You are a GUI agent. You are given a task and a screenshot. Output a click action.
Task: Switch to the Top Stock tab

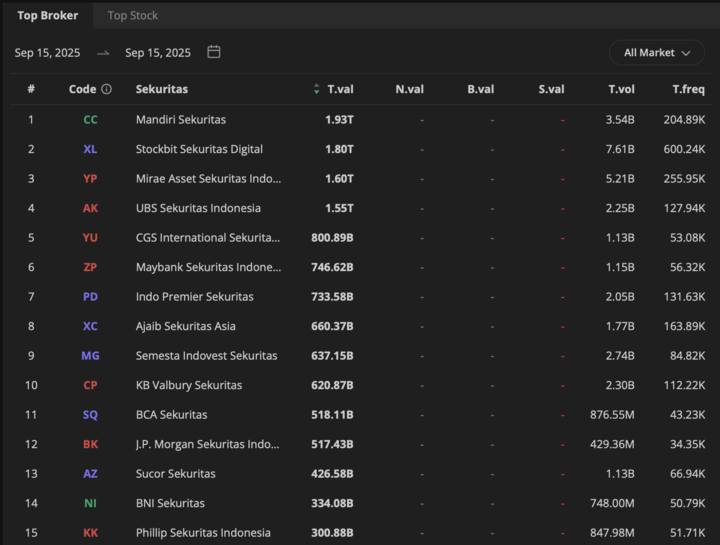(133, 15)
